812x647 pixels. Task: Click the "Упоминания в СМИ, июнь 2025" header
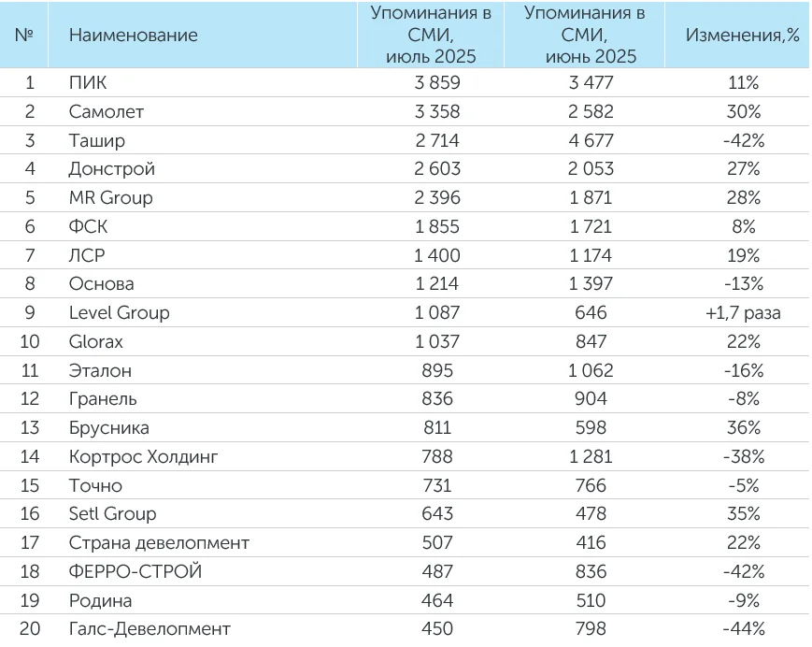pyautogui.click(x=585, y=36)
